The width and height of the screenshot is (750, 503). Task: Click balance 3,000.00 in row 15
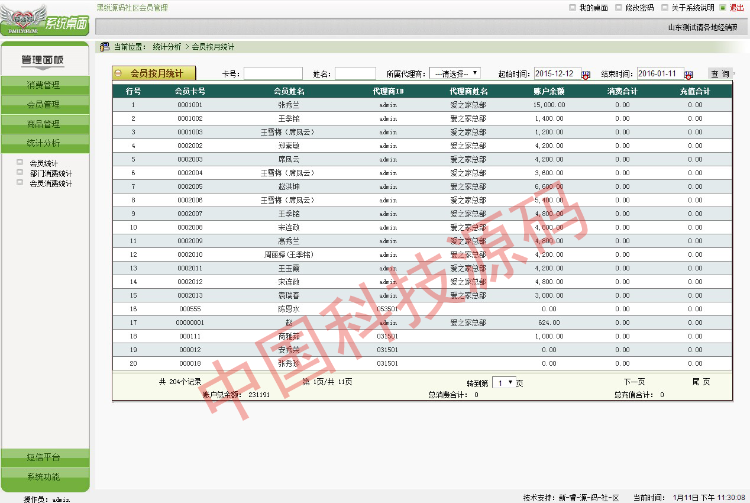[549, 296]
